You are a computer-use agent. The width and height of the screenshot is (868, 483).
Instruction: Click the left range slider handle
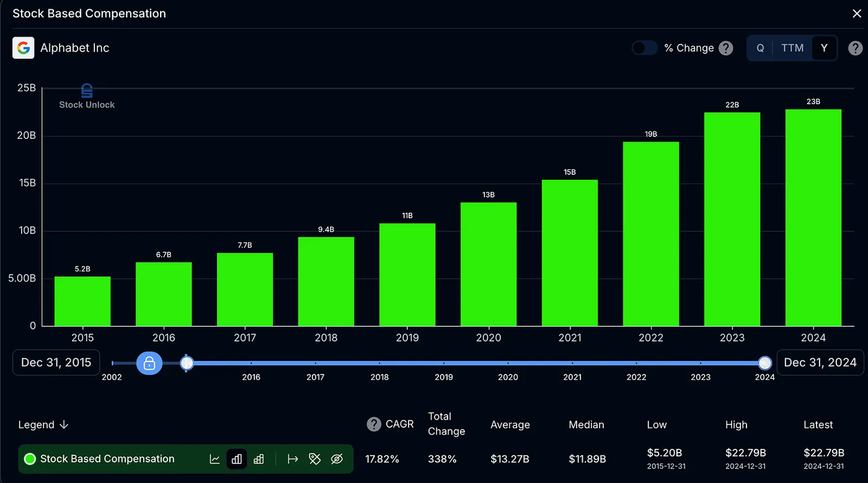click(x=187, y=363)
